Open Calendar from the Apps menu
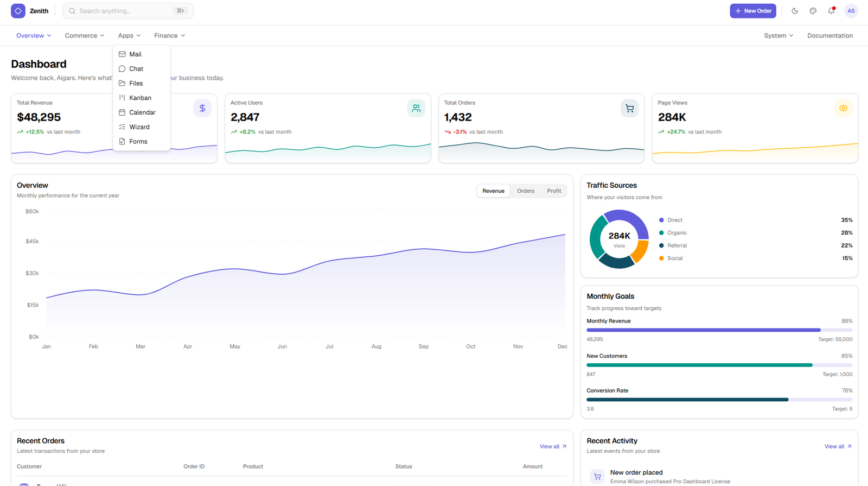The image size is (868, 486). pos(142,112)
